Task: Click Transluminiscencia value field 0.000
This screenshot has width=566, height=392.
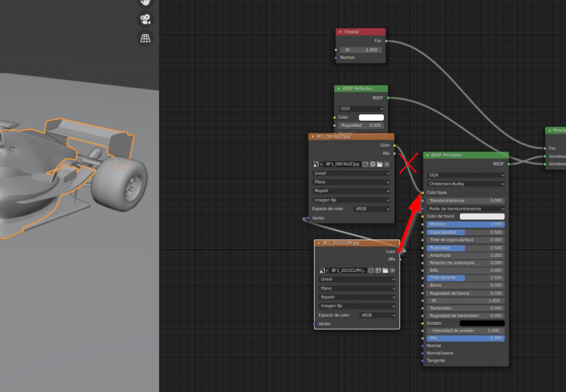Action: pos(465,200)
